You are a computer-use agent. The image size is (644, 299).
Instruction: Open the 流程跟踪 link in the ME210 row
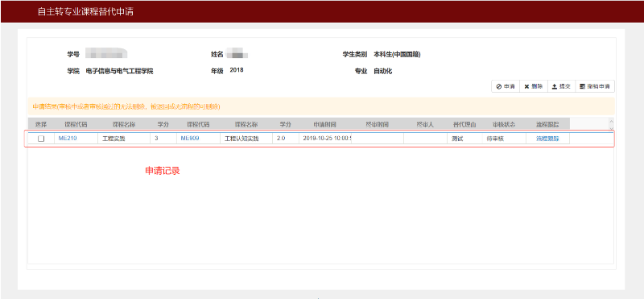pos(547,139)
